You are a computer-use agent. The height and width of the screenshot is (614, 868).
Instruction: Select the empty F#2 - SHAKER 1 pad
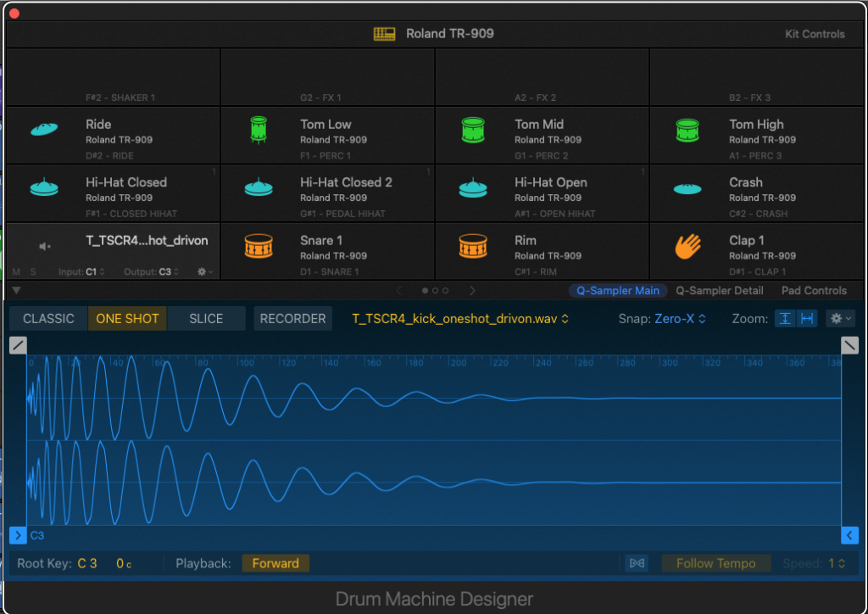coord(114,77)
